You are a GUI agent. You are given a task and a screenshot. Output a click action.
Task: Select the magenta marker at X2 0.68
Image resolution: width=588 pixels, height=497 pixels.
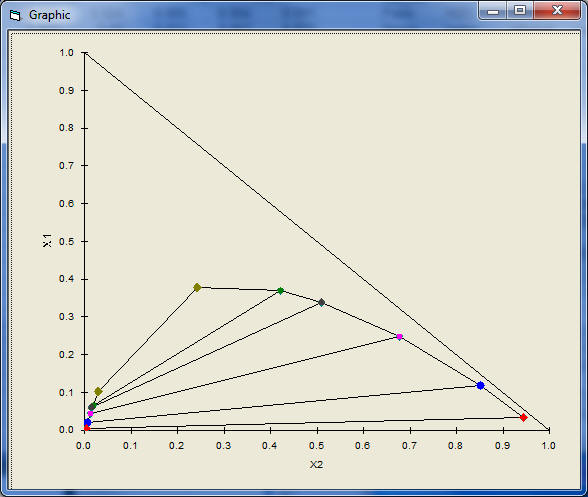coord(399,337)
